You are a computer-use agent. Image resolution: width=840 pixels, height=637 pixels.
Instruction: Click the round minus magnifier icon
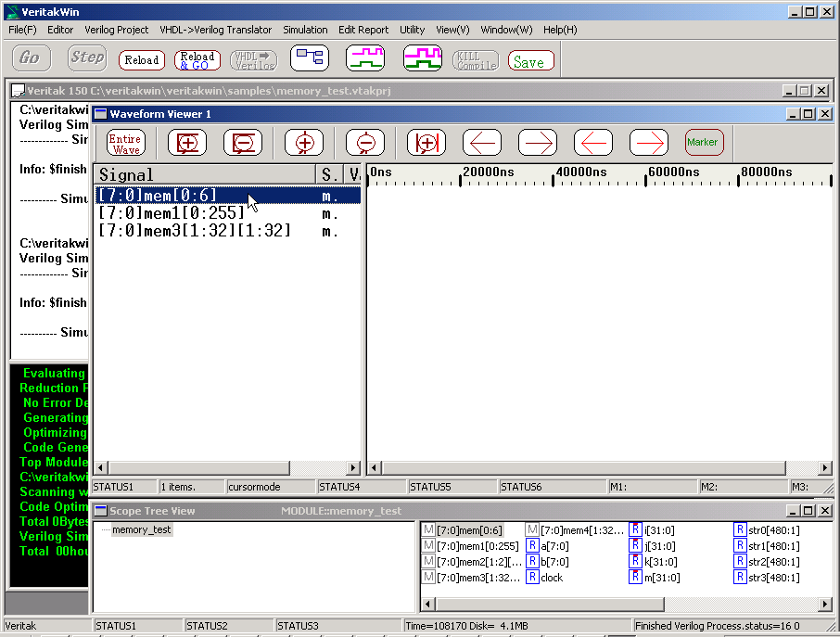pos(365,143)
